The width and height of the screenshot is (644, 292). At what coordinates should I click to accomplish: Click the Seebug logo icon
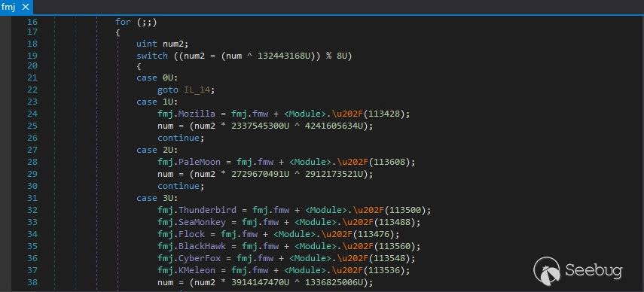(x=547, y=271)
